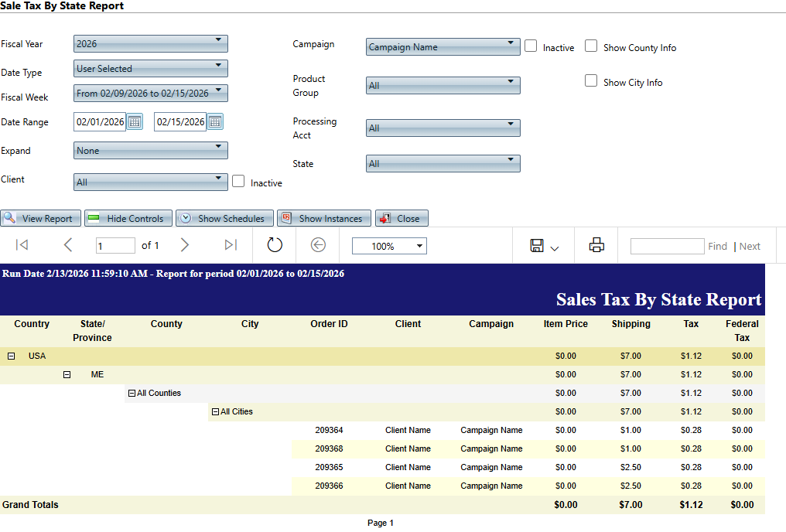Jump to last report page
This screenshot has height=532, width=786.
tap(231, 245)
